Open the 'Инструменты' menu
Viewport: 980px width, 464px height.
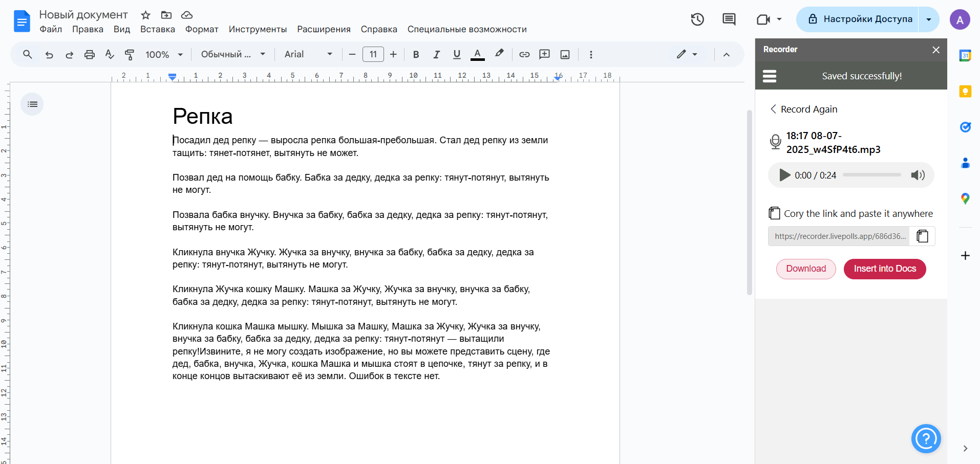tap(258, 29)
